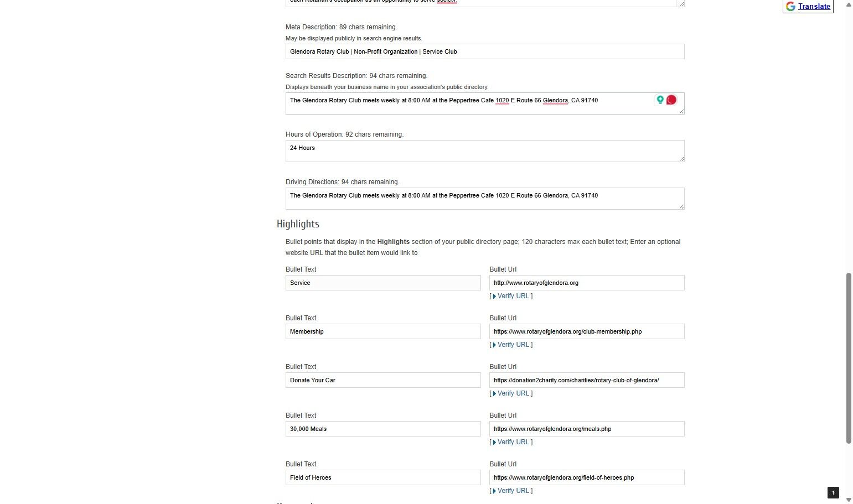Click the 'Meta Description: 89 chars remaining.' label
853x504 pixels.
[x=341, y=27]
